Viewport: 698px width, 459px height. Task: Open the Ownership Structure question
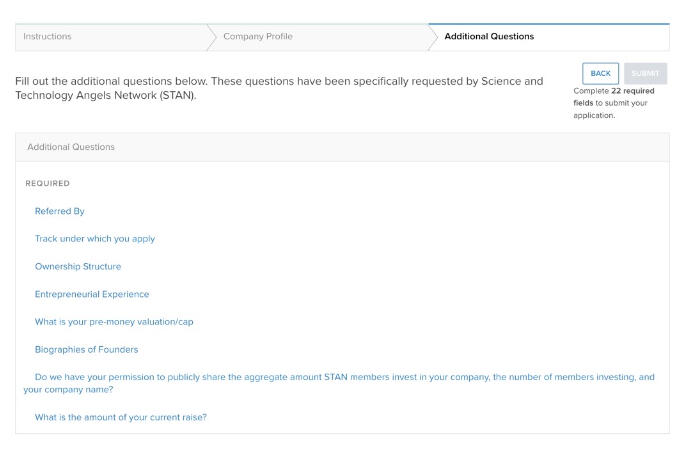pyautogui.click(x=78, y=267)
